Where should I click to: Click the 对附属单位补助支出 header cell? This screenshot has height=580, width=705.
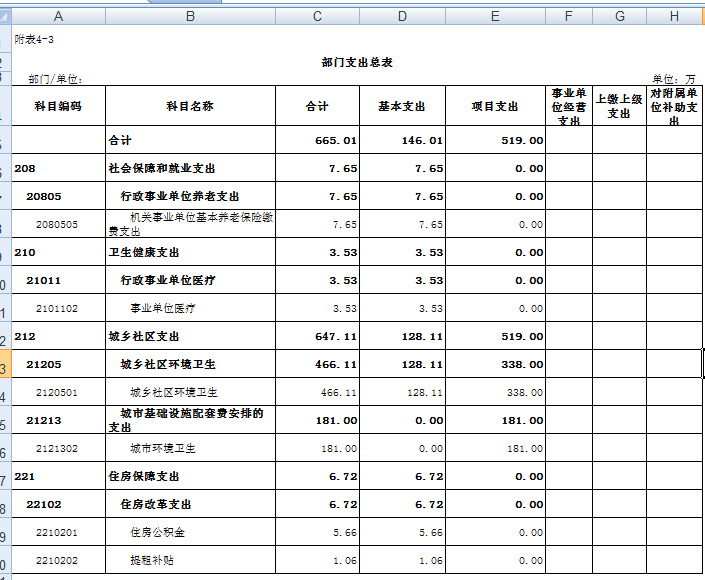(674, 106)
